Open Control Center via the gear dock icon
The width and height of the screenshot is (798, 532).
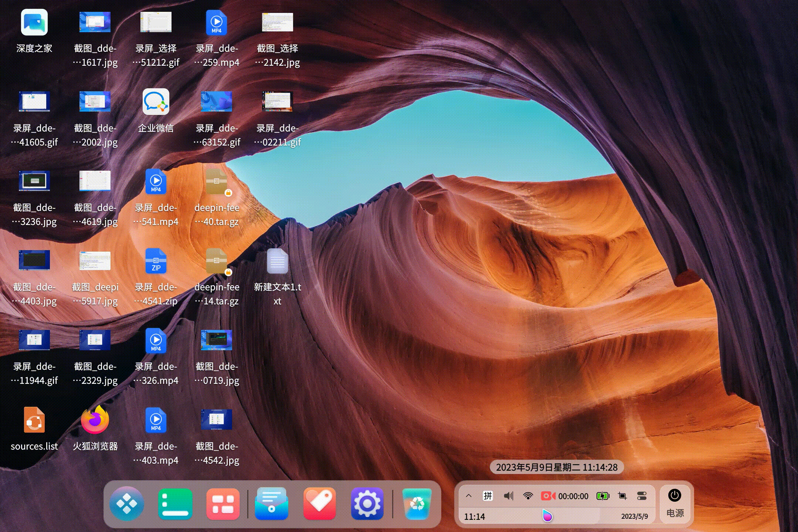click(368, 504)
